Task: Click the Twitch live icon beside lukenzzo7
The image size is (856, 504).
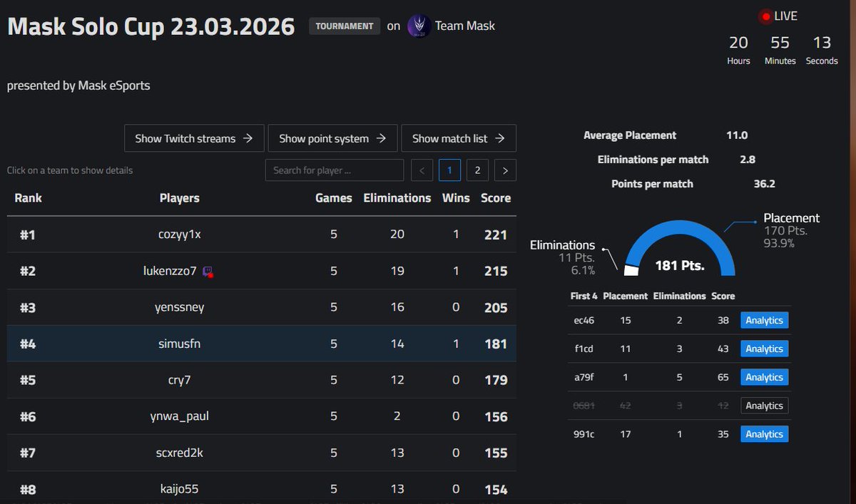Action: 208,272
